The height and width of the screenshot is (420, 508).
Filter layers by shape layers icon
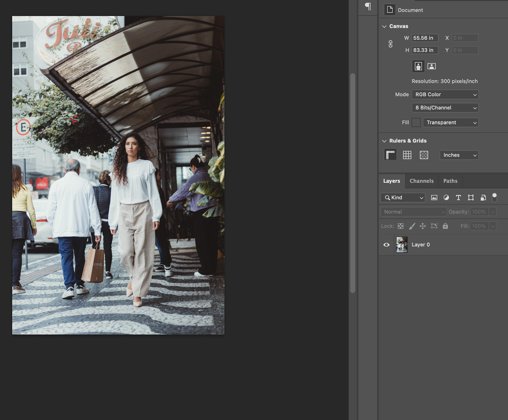click(471, 197)
